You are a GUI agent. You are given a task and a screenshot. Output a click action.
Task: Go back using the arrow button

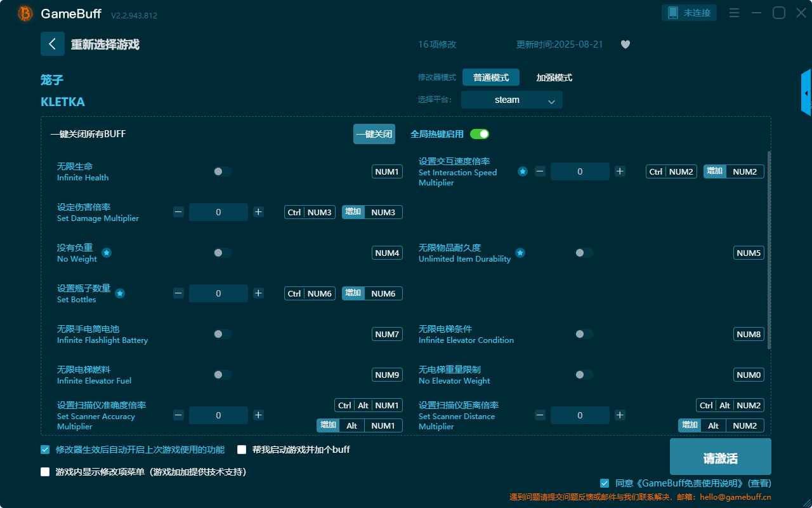[53, 44]
